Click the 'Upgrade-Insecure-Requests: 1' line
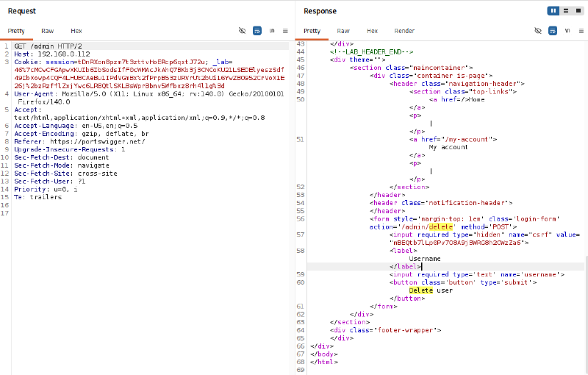This screenshot has width=588, height=375. point(70,149)
